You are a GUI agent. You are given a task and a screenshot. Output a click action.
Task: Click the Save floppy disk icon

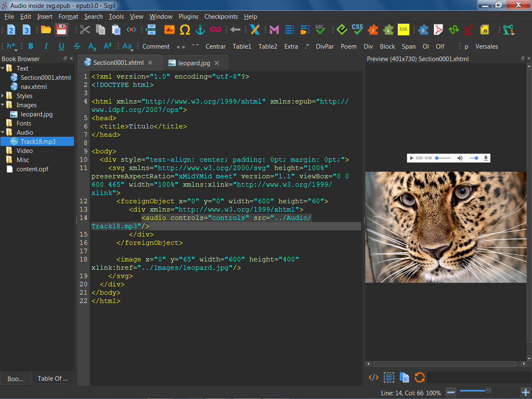62,30
